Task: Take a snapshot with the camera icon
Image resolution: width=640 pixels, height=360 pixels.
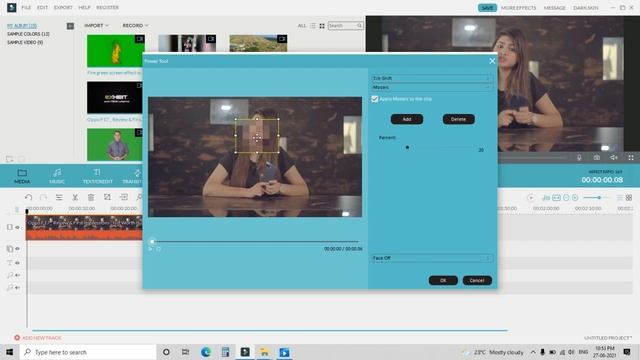Action: tap(597, 157)
